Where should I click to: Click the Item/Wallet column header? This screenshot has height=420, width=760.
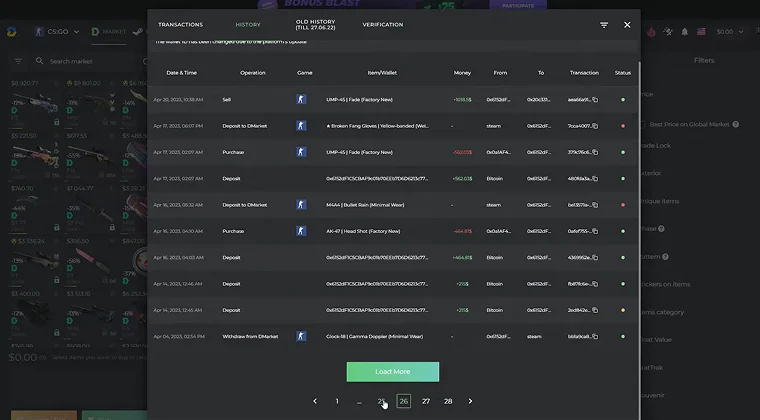[x=382, y=73]
